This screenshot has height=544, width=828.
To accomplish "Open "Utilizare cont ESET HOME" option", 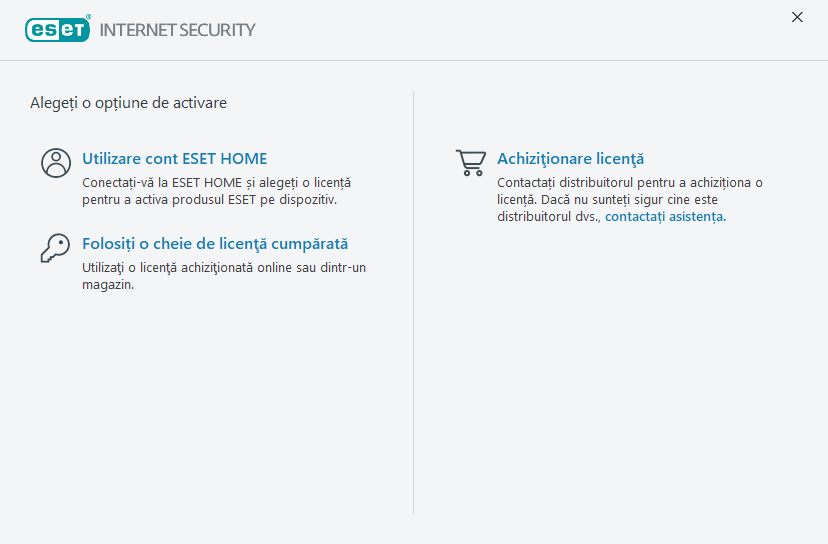I will click(x=174, y=158).
